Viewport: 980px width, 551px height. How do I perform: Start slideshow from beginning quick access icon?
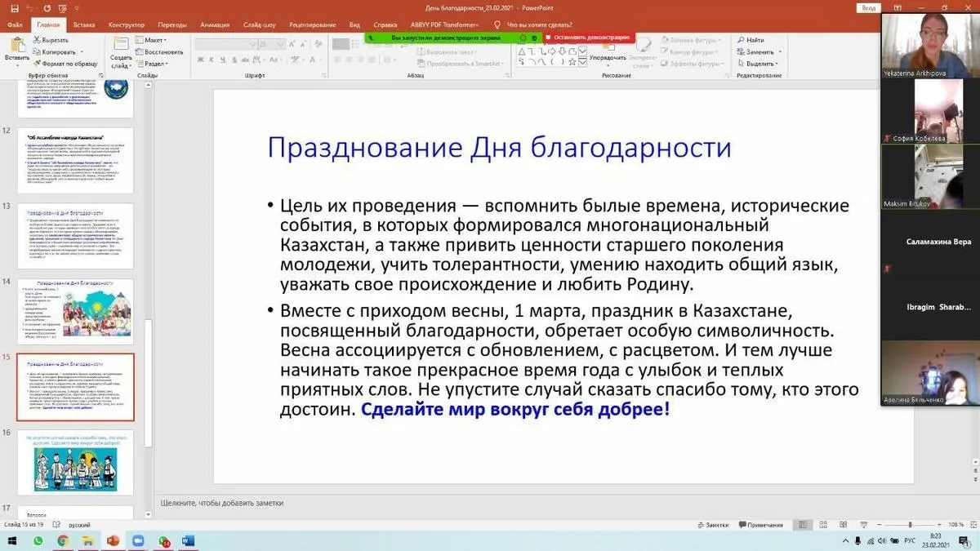pyautogui.click(x=62, y=8)
